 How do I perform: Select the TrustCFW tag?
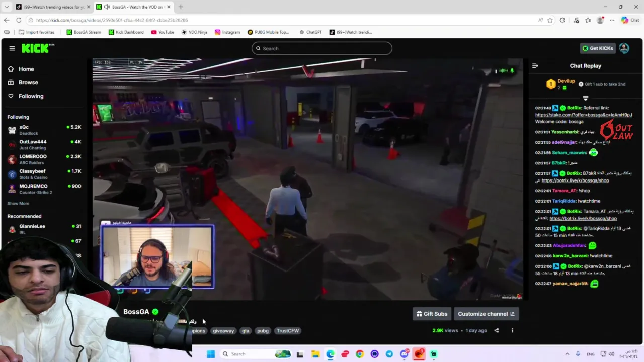[x=288, y=331]
